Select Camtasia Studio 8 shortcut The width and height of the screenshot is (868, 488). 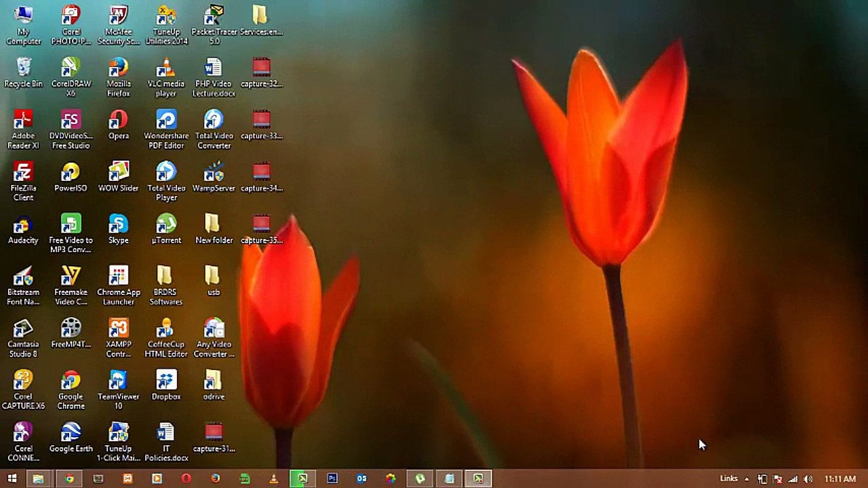pos(24,338)
